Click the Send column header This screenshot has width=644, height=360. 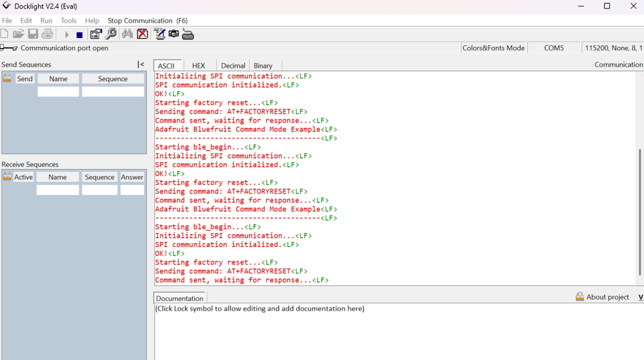24,79
